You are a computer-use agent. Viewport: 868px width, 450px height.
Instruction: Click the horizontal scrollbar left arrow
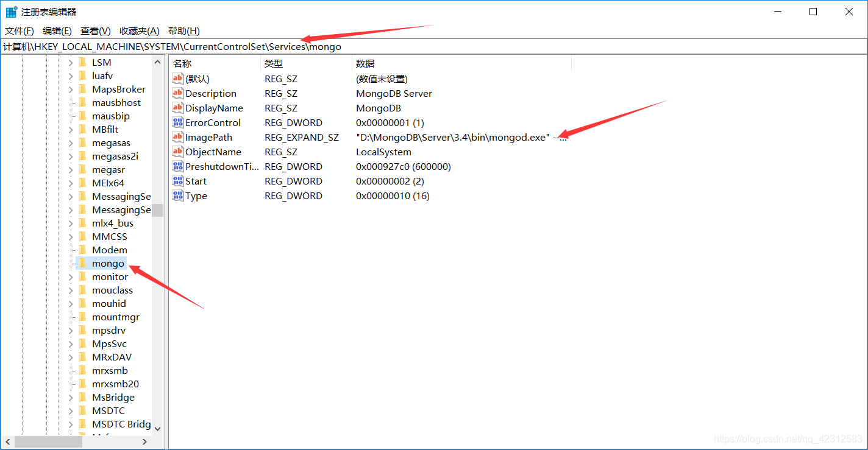point(7,441)
